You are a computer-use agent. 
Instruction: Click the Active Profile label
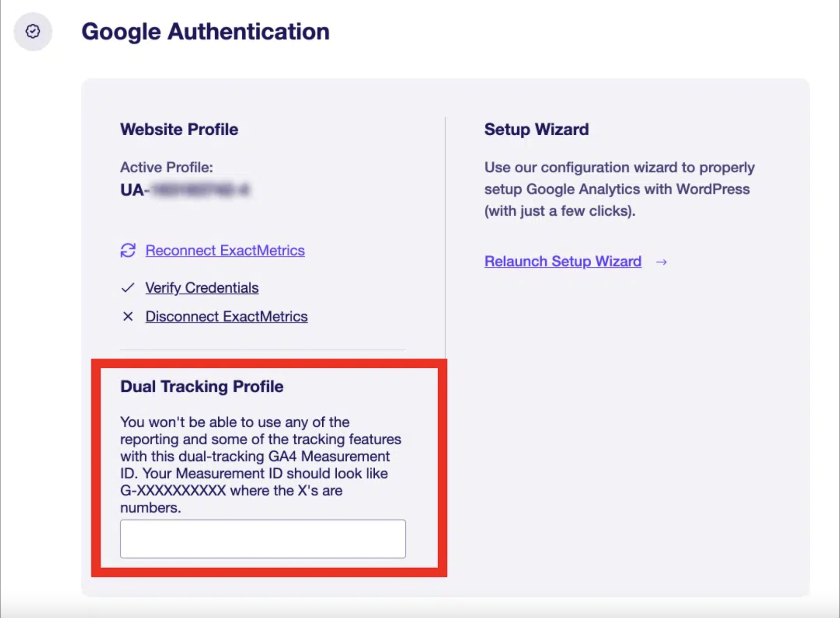pos(166,167)
